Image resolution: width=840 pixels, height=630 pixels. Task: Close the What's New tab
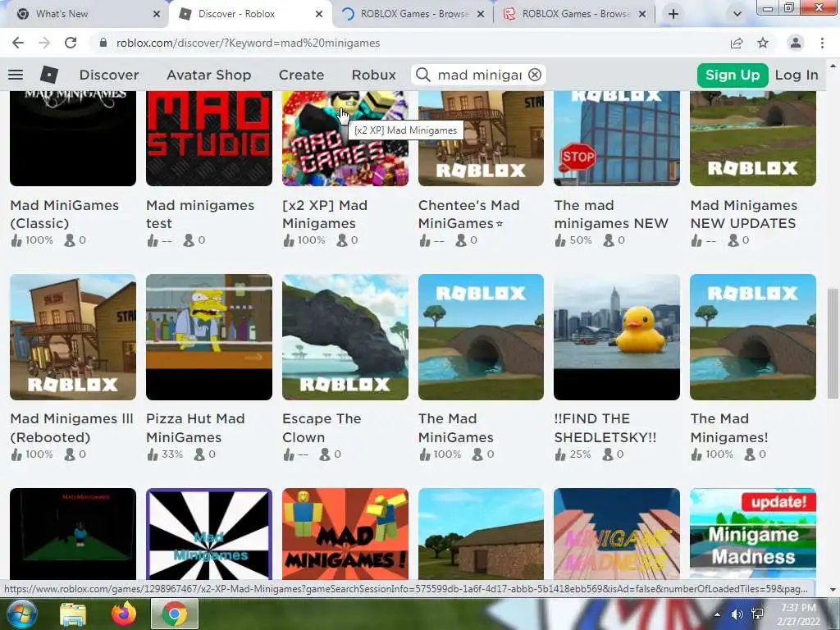point(157,14)
